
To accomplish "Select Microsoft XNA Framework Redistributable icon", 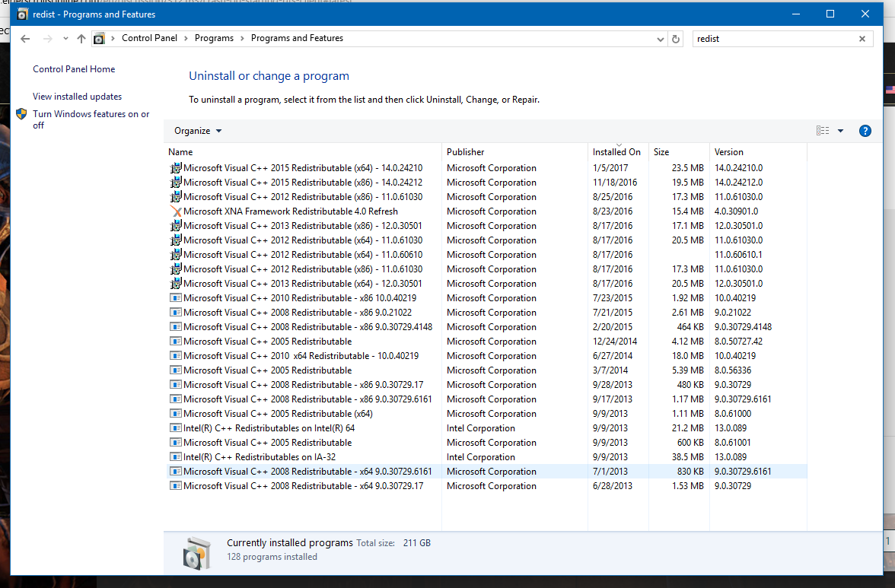I will click(176, 211).
